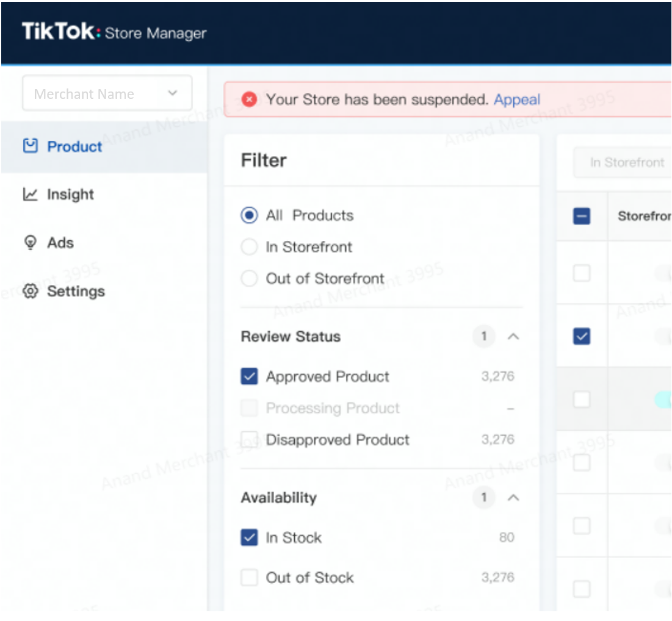Click the Product bag icon in sidebar
Screen dimensions: 672x621
[x=30, y=146]
